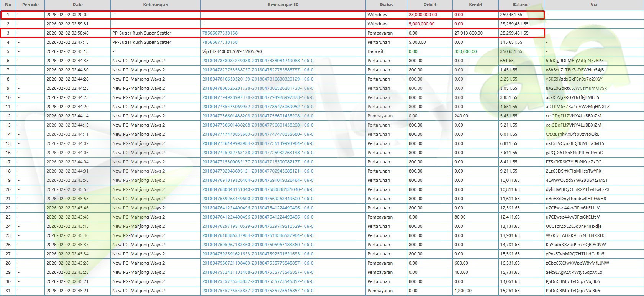Sort by the Balance column header
The height and width of the screenshot is (296, 644).
[521, 5]
